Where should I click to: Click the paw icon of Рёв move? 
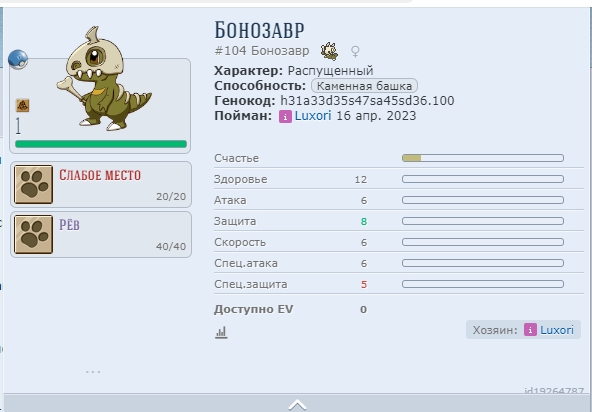(34, 235)
